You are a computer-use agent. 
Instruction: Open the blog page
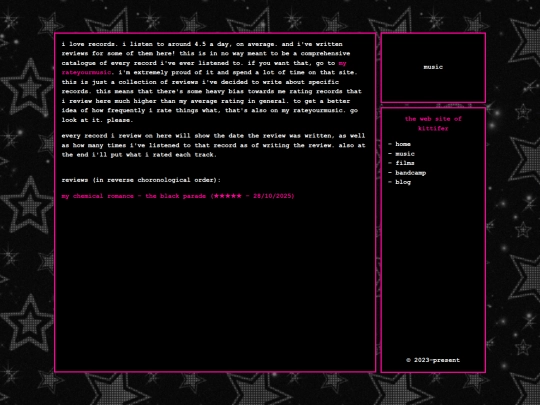click(403, 182)
